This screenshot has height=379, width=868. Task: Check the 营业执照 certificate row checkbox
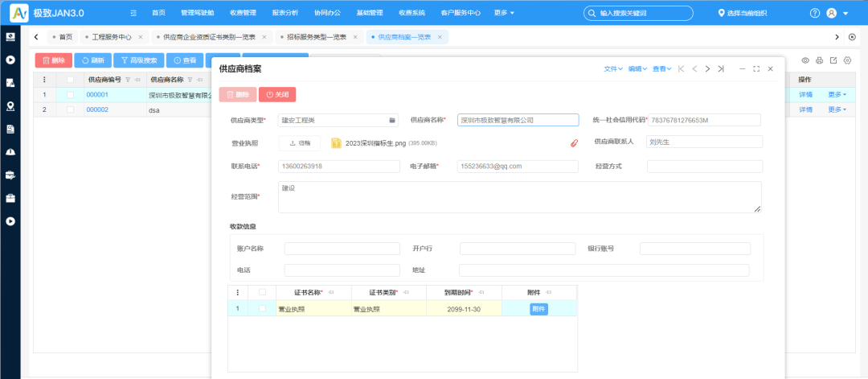(x=262, y=309)
